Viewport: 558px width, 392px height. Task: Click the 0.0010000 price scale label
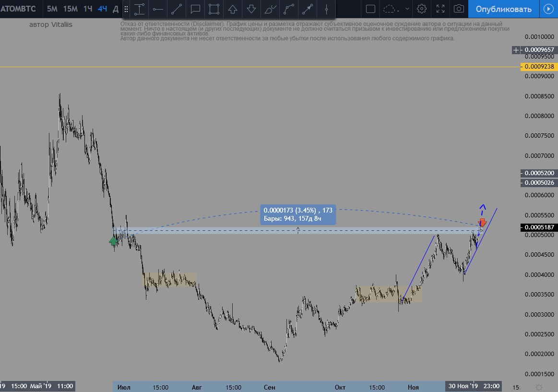click(x=539, y=36)
